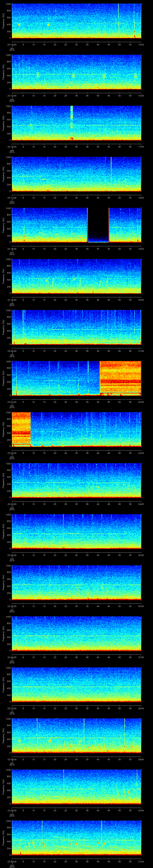Click the red broadband noise block in 23:21 spectrogram

tap(120, 378)
